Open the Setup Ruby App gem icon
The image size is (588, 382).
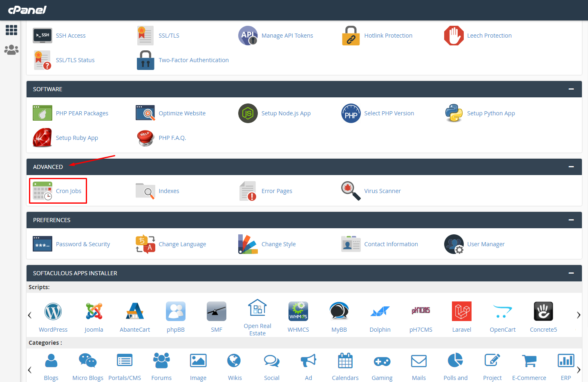click(42, 138)
